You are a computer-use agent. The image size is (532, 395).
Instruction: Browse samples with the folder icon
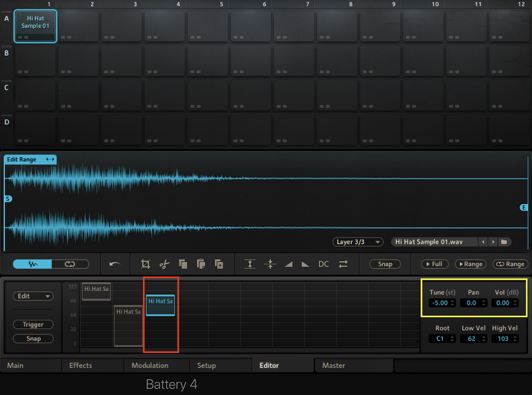(x=504, y=242)
